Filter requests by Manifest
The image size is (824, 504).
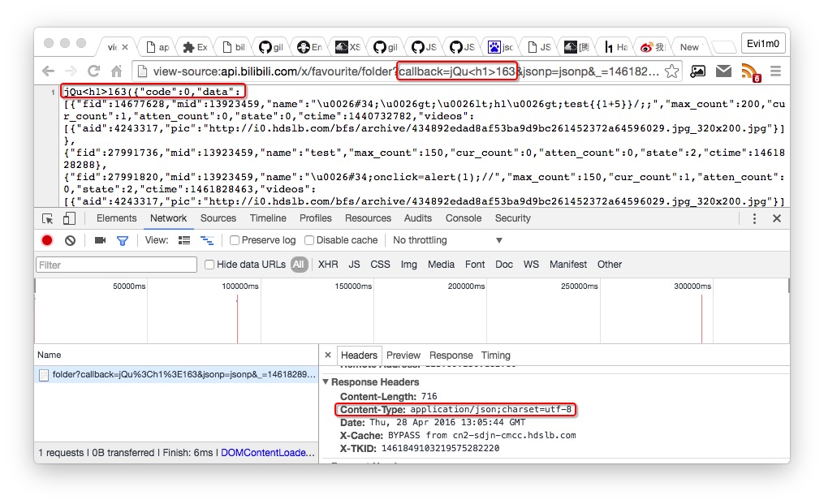tap(568, 265)
